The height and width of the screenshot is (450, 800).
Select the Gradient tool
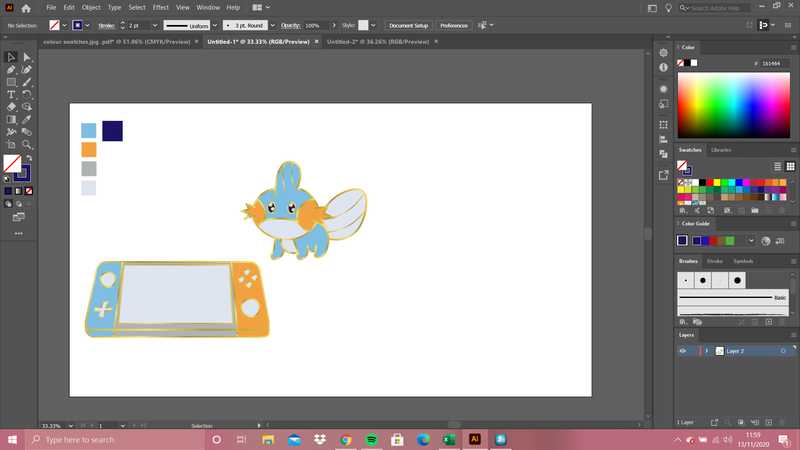tap(11, 119)
